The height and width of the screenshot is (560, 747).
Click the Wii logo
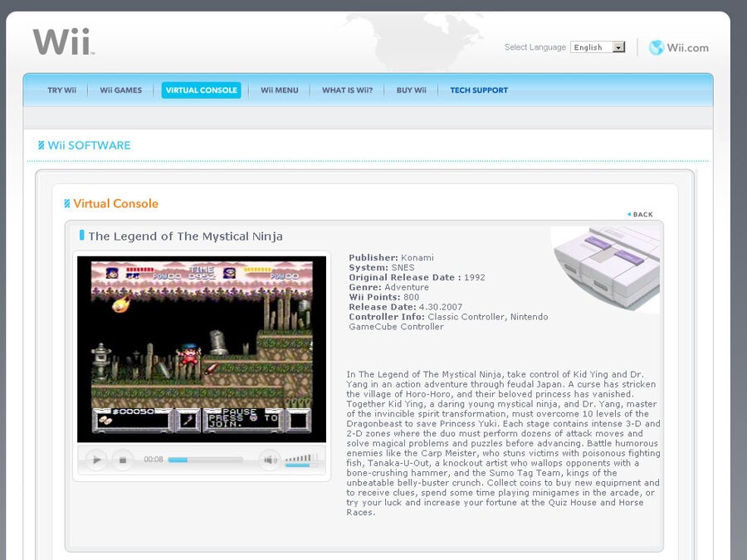[63, 41]
